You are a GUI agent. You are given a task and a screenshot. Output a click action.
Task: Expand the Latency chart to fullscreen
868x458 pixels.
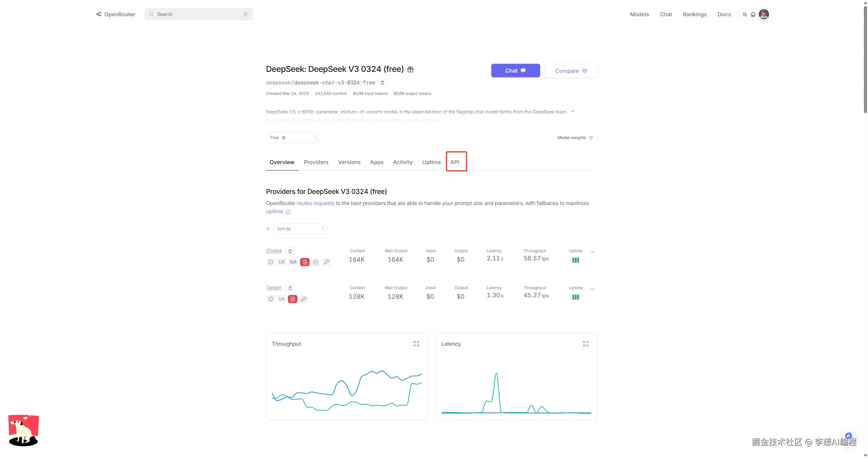586,344
